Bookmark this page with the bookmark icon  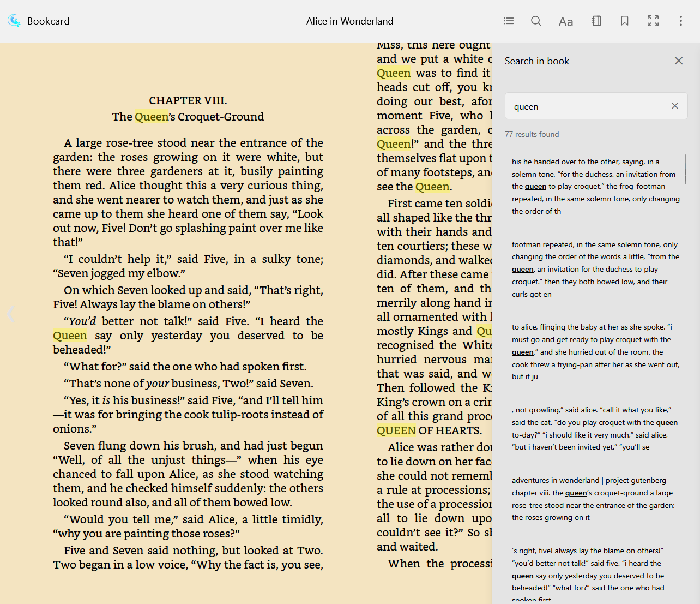tap(625, 21)
